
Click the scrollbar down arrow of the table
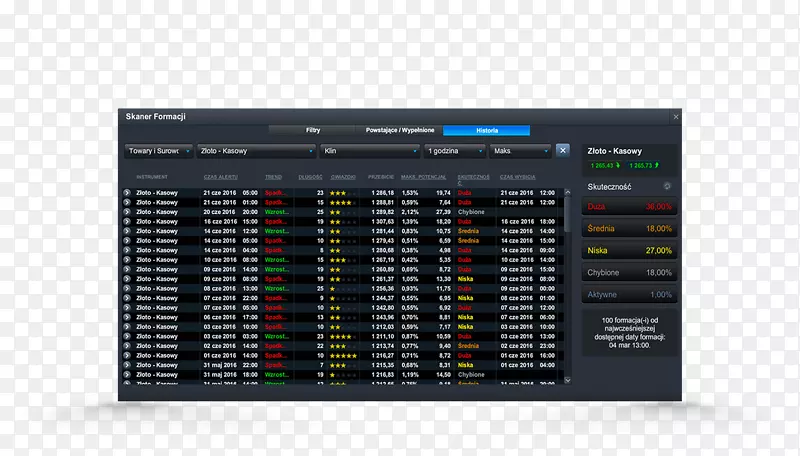coord(568,381)
